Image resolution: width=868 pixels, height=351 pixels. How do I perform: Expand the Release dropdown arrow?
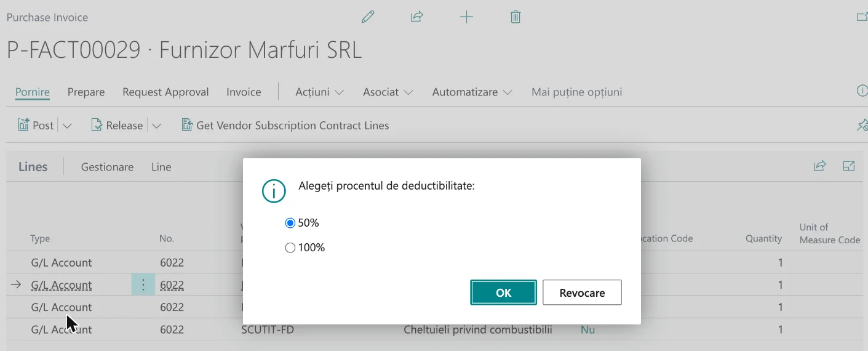pos(156,126)
